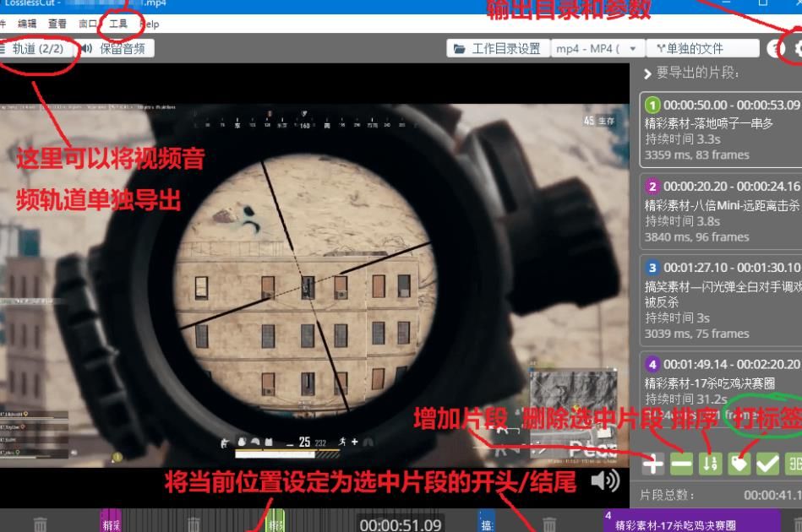
Task: Select segment 3 搞笑素材 flashbang clip
Action: point(721,301)
